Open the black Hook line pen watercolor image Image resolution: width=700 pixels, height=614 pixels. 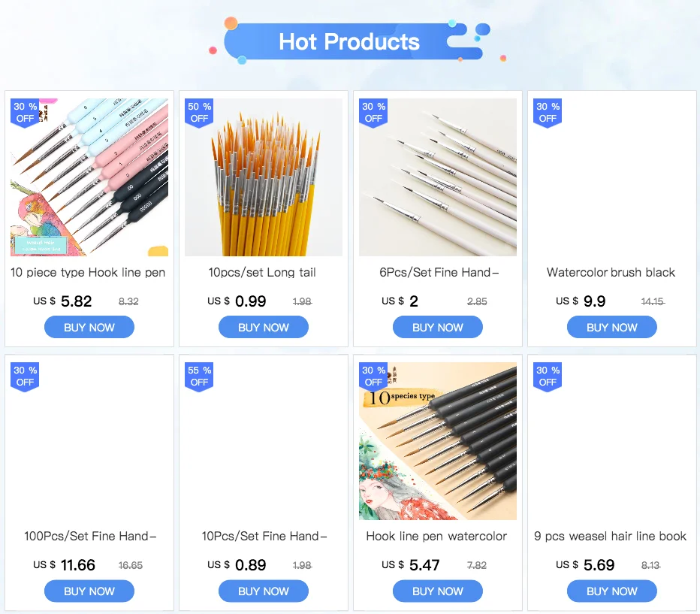point(437,441)
